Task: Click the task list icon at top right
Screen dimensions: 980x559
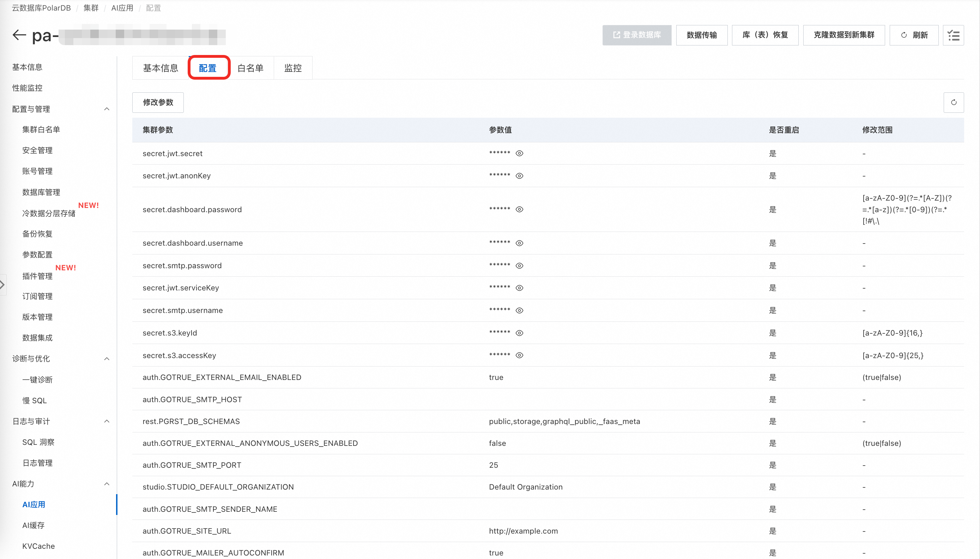Action: 953,35
